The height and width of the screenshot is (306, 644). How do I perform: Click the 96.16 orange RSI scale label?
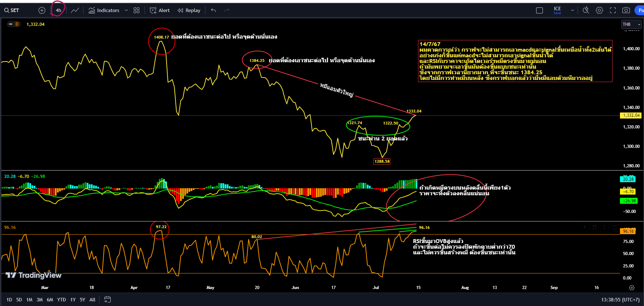(628, 231)
